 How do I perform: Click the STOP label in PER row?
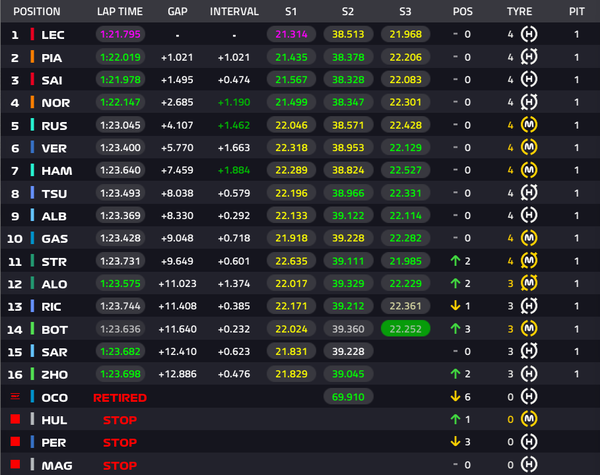pos(120,443)
